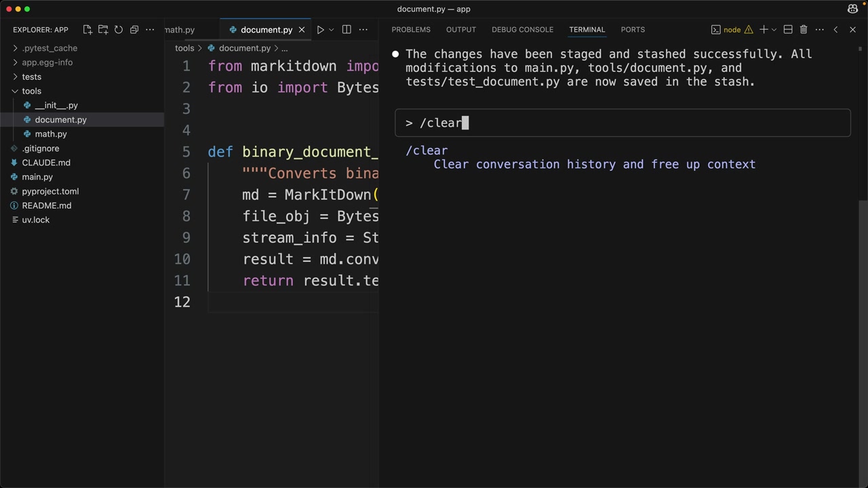Expand the tests folder

click(31, 77)
